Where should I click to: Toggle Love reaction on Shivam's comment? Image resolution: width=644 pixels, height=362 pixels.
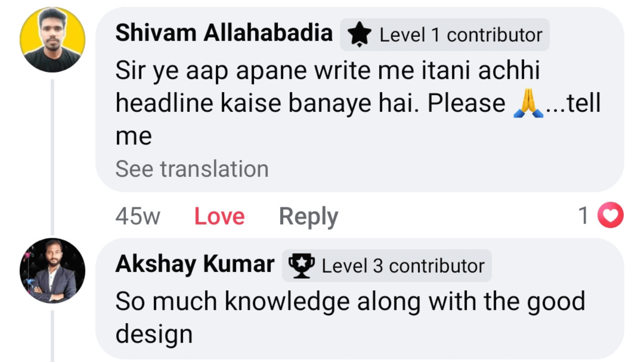[219, 216]
